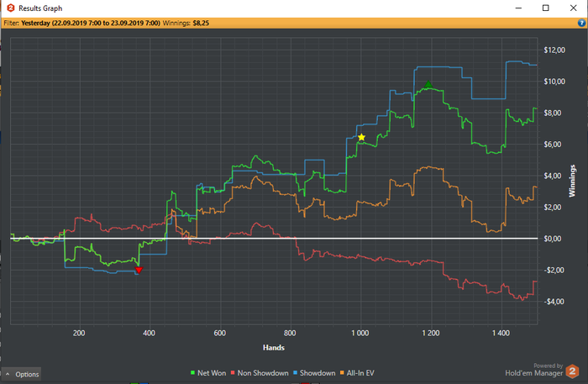
Task: Select the green peak triangle marker
Action: [x=428, y=84]
